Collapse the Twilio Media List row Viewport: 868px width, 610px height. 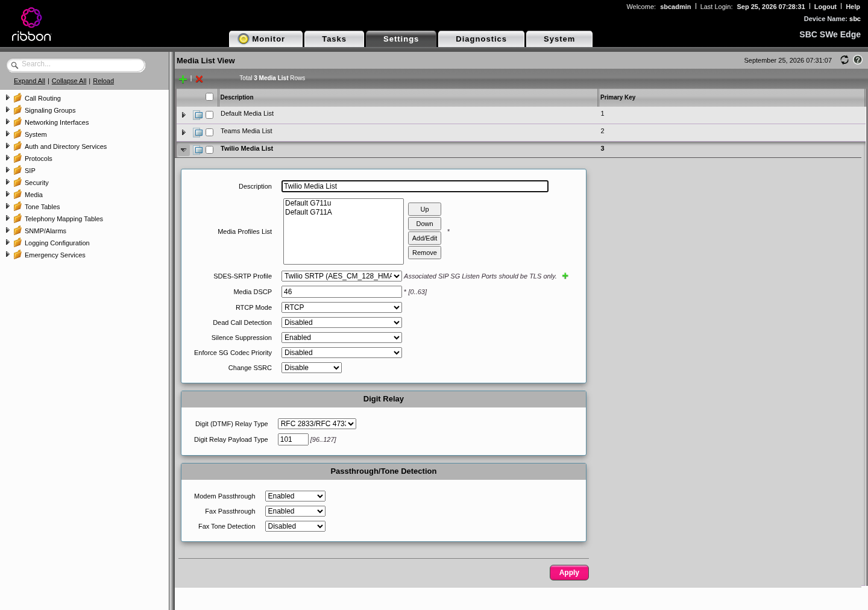click(x=184, y=149)
